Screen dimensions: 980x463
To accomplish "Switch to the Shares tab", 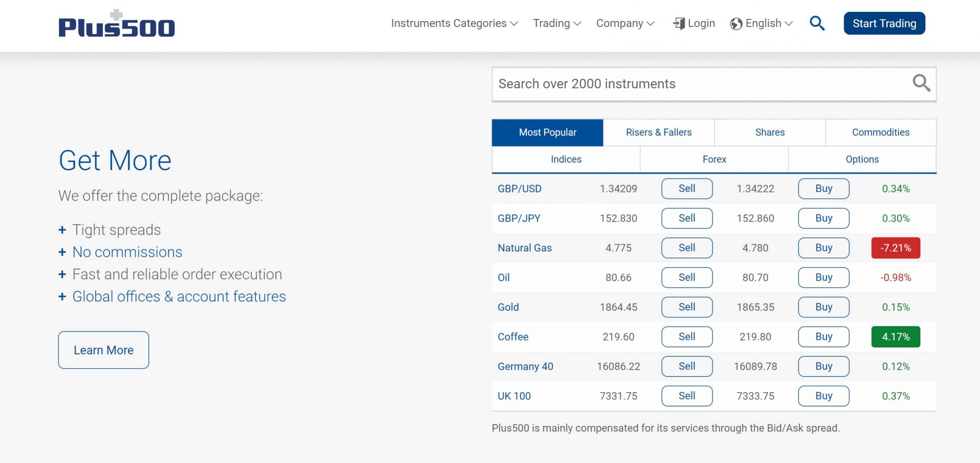I will [x=770, y=132].
